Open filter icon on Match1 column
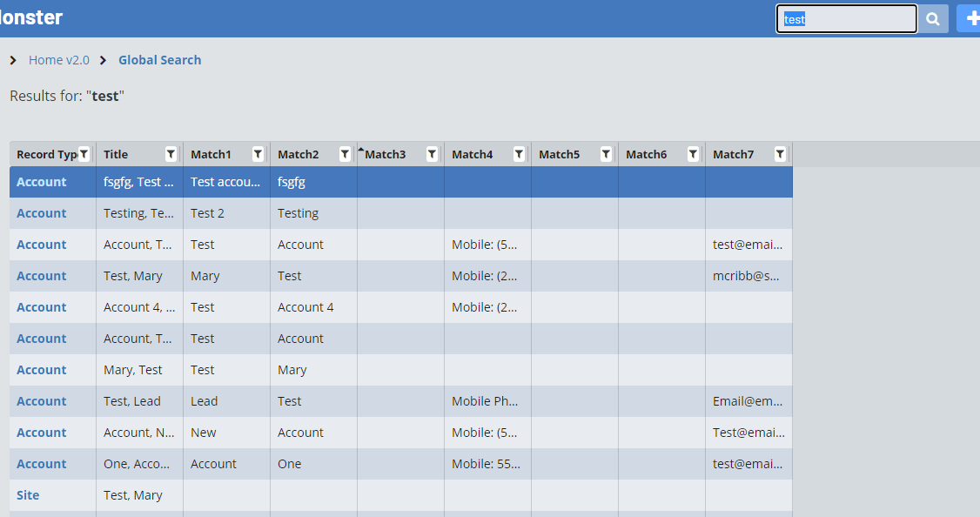This screenshot has width=980, height=517. click(x=258, y=154)
